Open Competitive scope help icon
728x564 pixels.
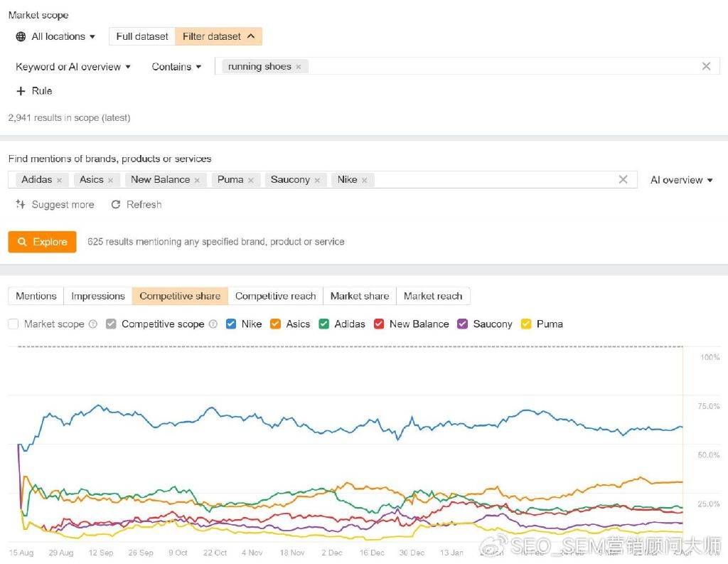pyautogui.click(x=213, y=324)
